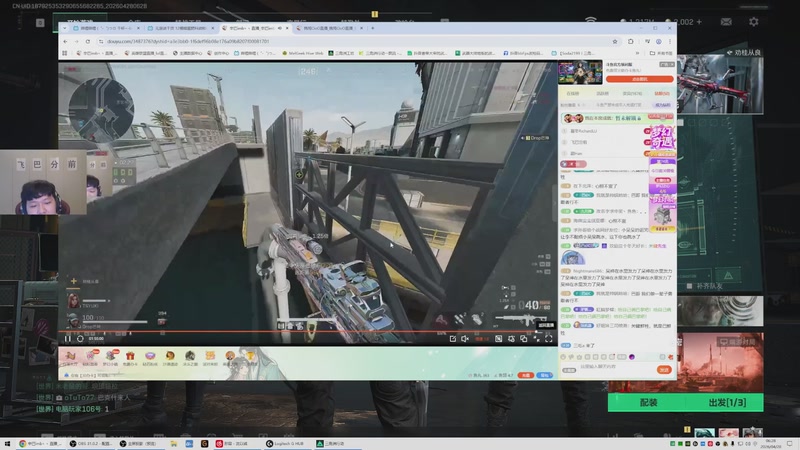
Task: Bookmark page with star icon
Action: 615,41
